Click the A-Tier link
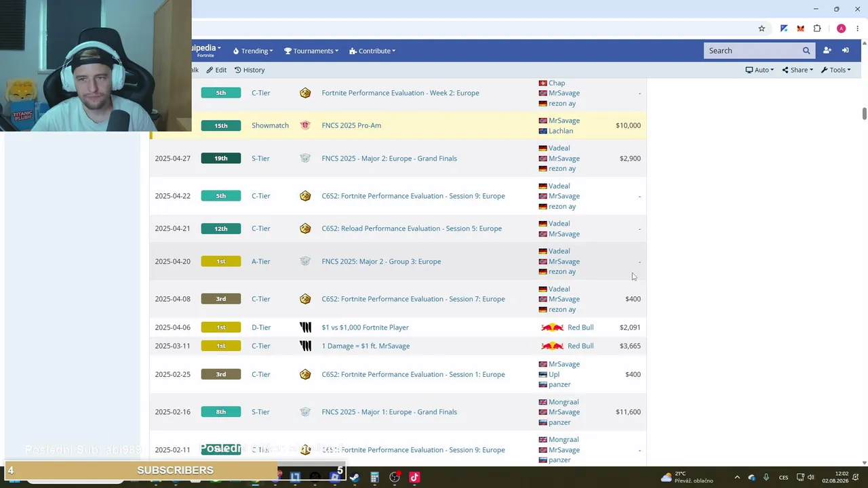Screen dimensions: 868x488 tap(260, 262)
